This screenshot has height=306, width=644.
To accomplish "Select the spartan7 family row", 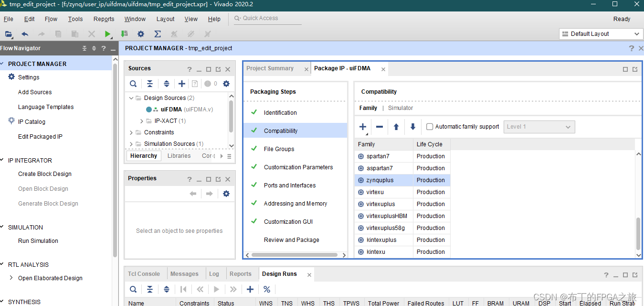I will (x=402, y=156).
